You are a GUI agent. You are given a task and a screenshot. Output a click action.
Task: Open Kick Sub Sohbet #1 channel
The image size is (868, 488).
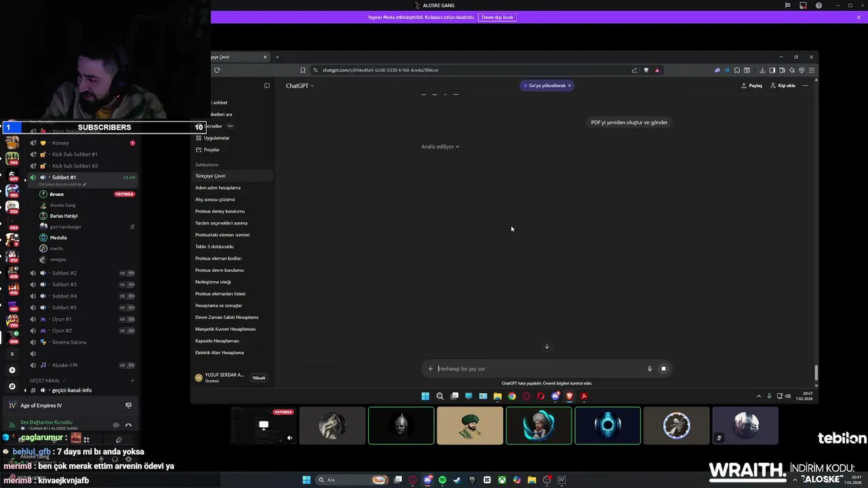81,155
